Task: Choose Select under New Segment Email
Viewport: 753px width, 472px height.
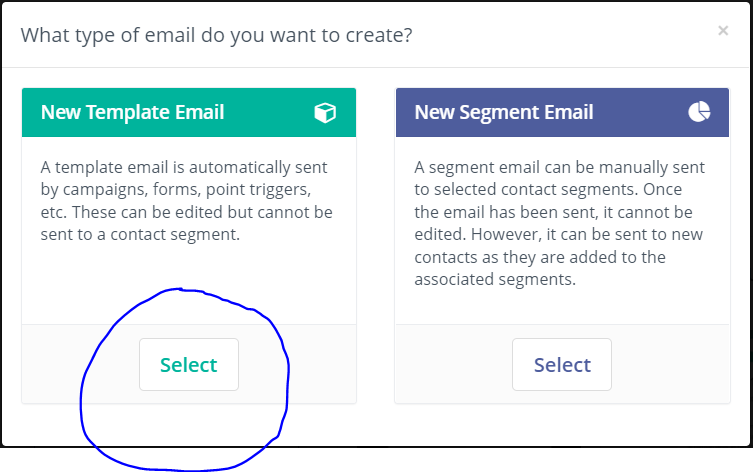Action: 562,364
